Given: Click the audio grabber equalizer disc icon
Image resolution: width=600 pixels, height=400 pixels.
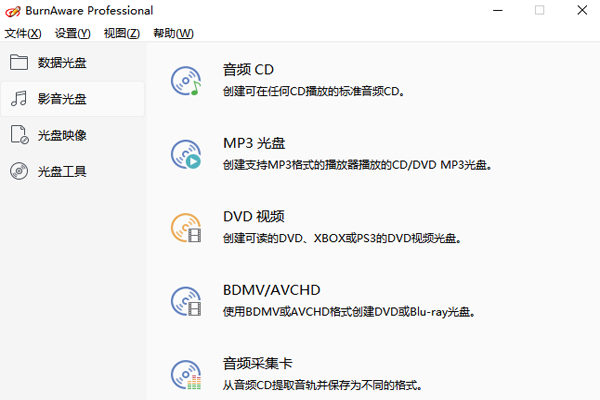Looking at the screenshot, I should (x=186, y=375).
